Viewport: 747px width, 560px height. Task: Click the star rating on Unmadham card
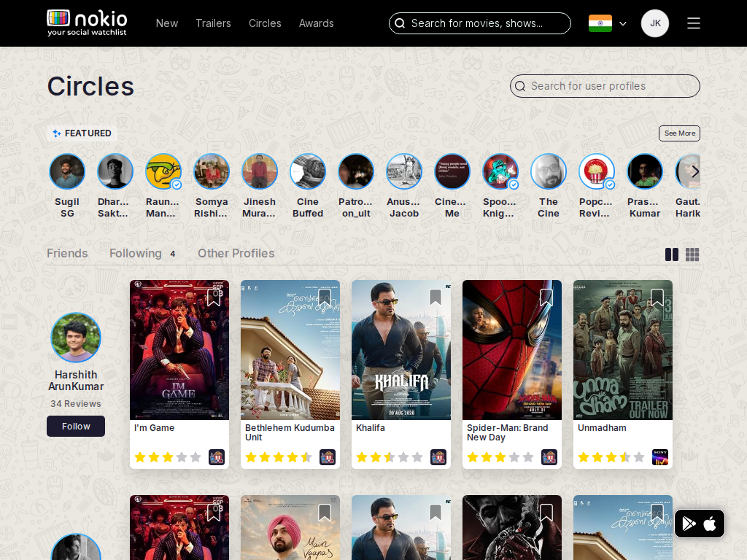[611, 458]
